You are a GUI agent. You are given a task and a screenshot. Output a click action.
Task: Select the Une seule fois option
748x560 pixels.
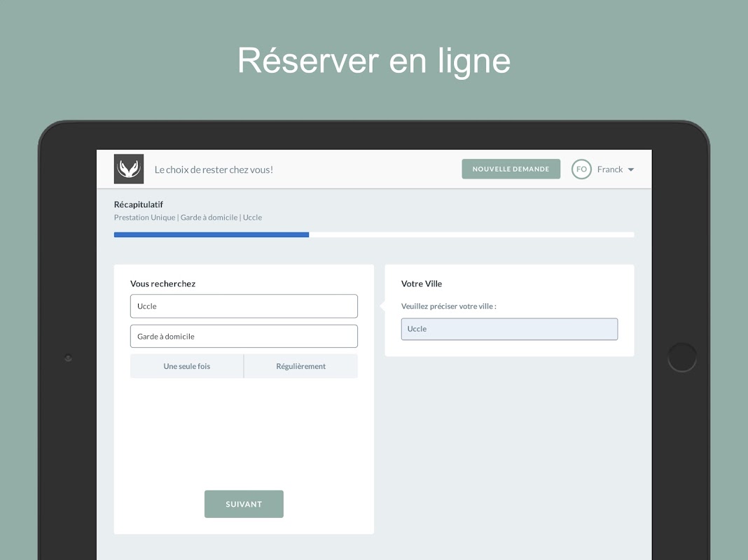(x=187, y=366)
